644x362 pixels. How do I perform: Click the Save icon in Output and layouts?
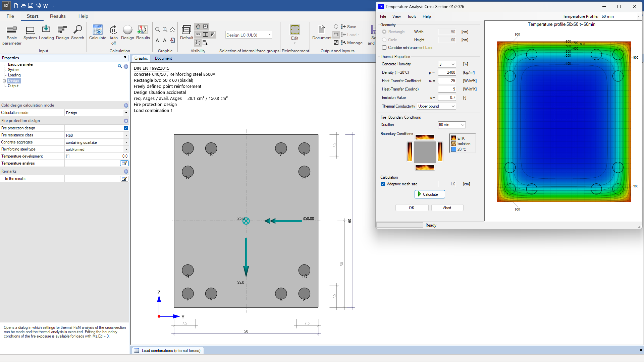tap(348, 26)
